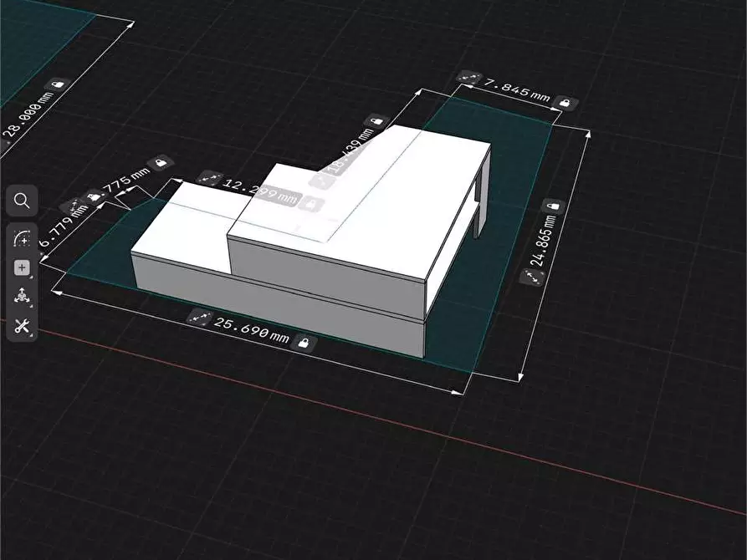Unlock the 28.000 mm dimension
This screenshot has width=747, height=560.
[57, 84]
